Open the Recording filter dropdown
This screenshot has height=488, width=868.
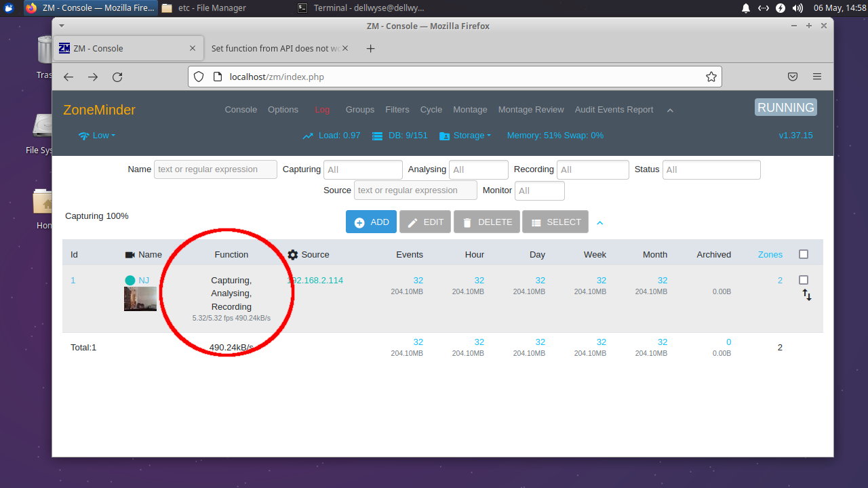[x=593, y=169]
